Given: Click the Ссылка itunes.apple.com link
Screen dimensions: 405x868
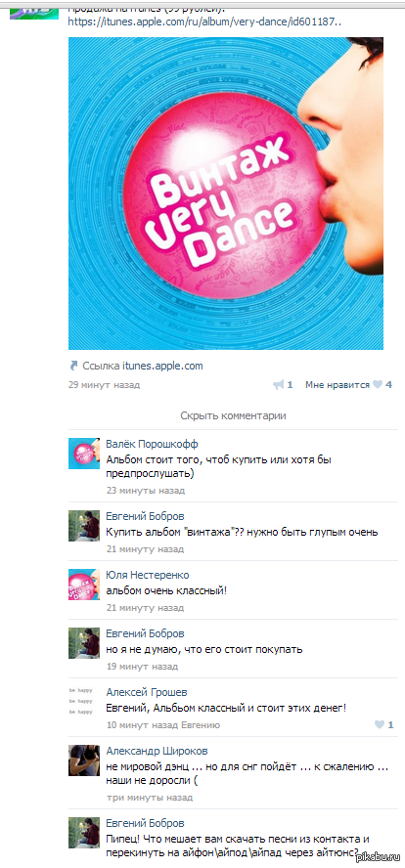Looking at the screenshot, I should tap(143, 366).
